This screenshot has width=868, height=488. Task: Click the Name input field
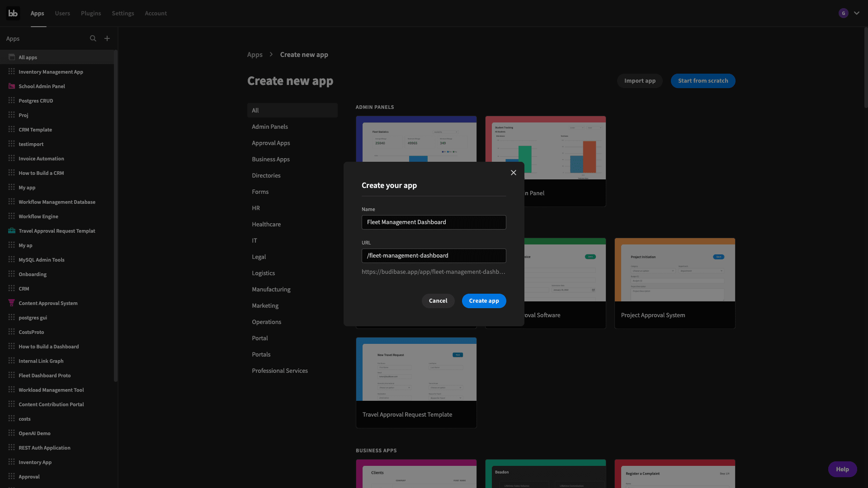coord(434,222)
